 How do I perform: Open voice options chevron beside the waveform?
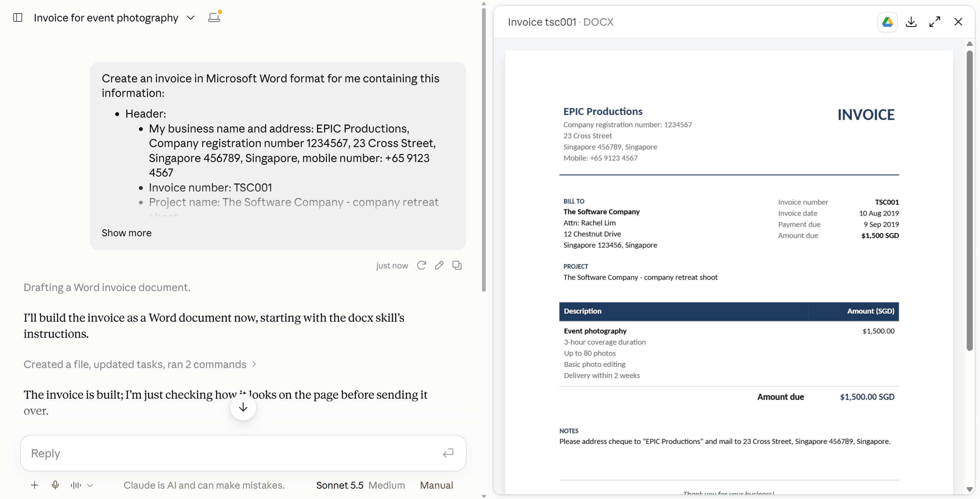(x=90, y=485)
